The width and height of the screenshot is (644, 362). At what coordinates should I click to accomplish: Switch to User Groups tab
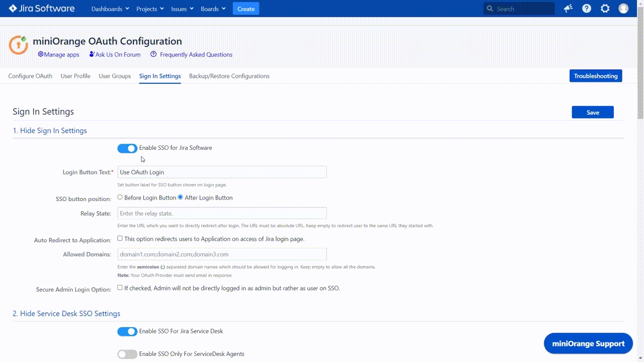115,76
